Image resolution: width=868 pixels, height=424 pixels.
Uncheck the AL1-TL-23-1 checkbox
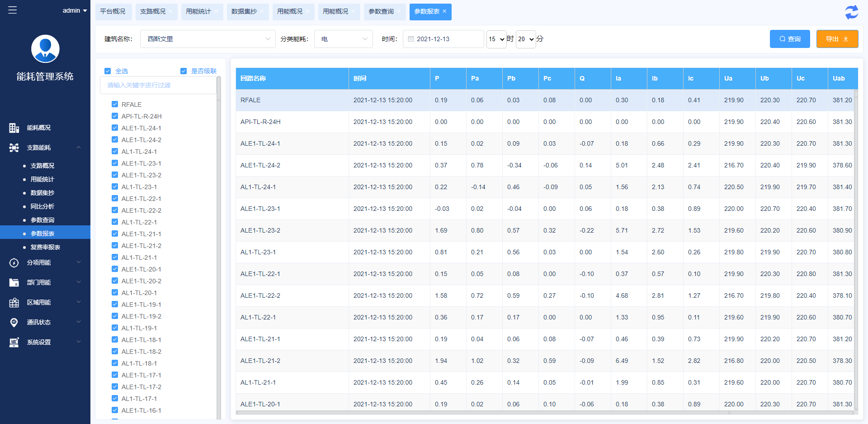click(x=115, y=186)
